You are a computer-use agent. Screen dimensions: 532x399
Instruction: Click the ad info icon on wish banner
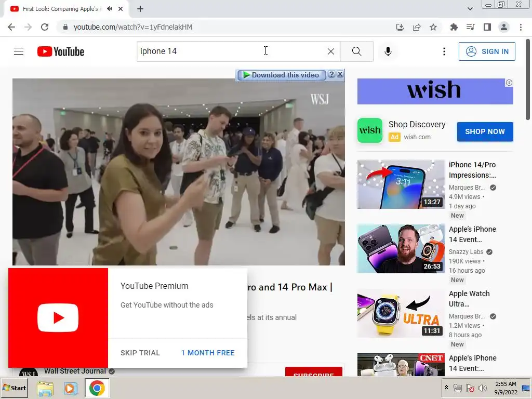[x=509, y=83]
